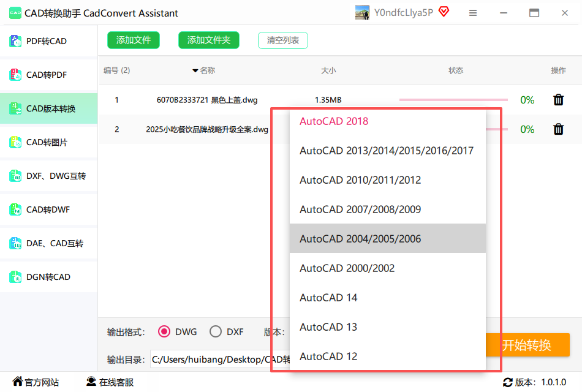
Task: Click the DXF、DWG互转 sidebar icon
Action: 15,176
